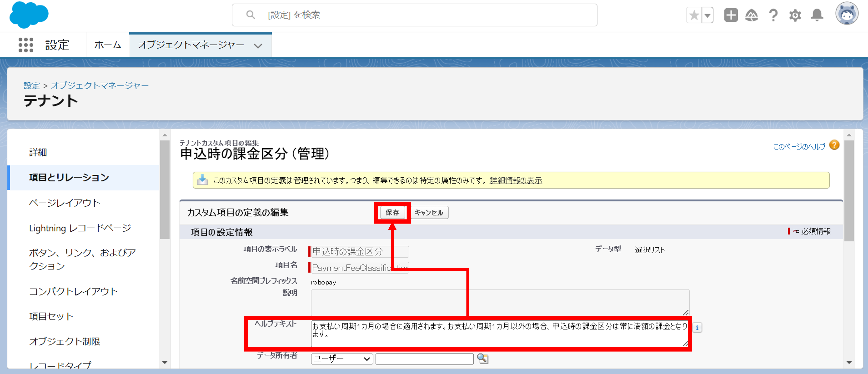Viewport: 868px width, 374px height.
Task: Click the 保存 button
Action: [392, 212]
